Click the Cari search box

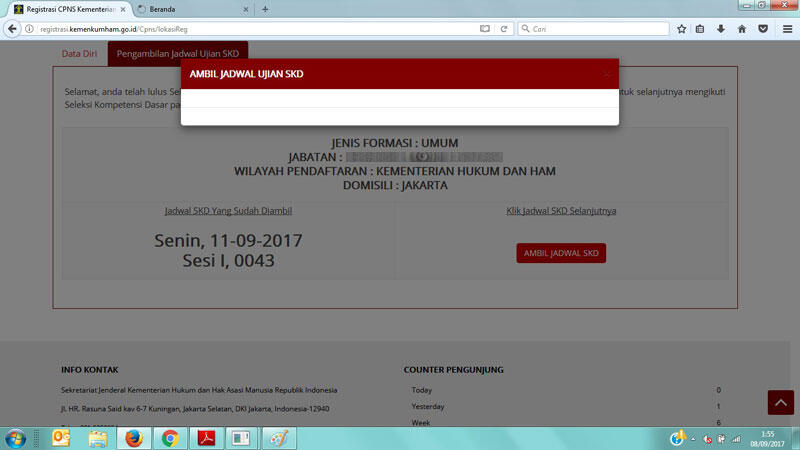[594, 29]
